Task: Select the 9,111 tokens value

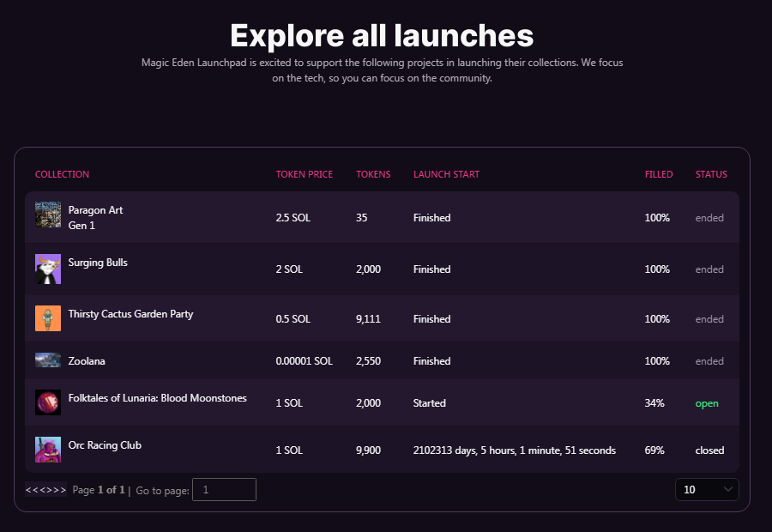Action: 368,319
